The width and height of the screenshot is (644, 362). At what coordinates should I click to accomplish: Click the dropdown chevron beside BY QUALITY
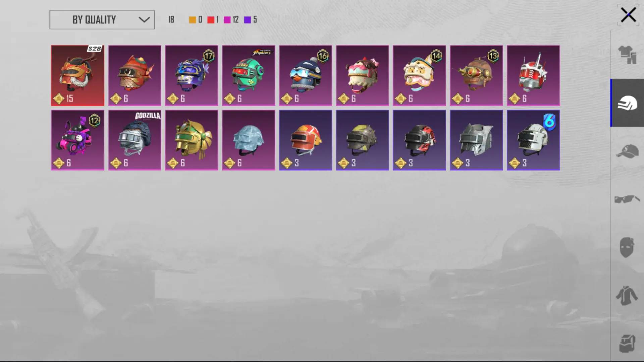click(x=144, y=20)
